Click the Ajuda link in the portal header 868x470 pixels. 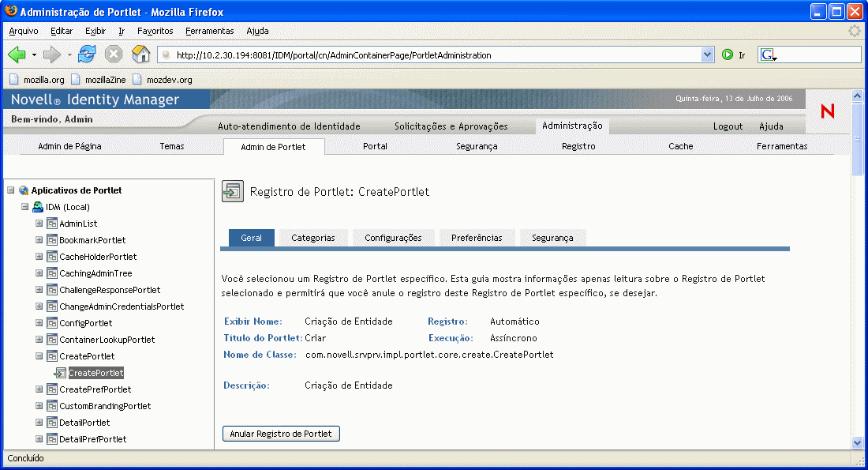coord(771,126)
